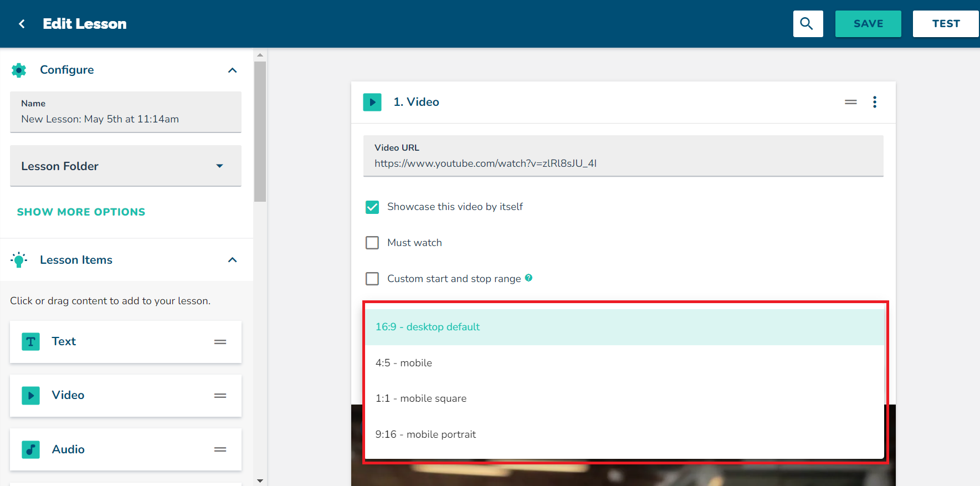Go back using the header arrow
980x486 pixels.
pos(22,24)
